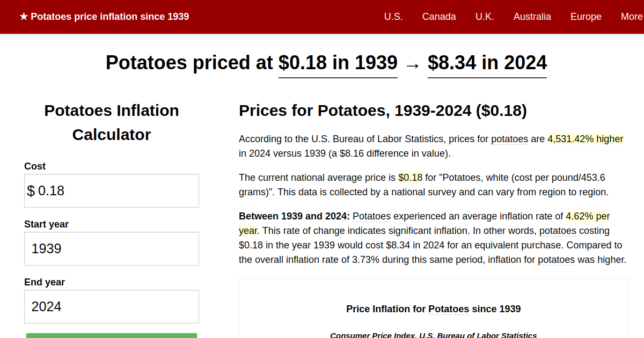Open the U.S. navigation menu item

pyautogui.click(x=393, y=17)
